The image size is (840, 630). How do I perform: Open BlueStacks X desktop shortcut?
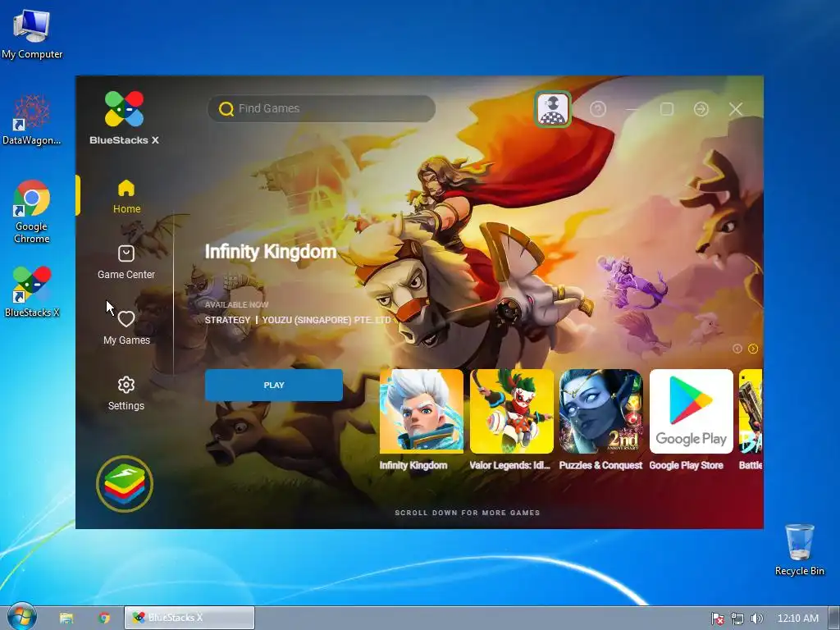pos(32,292)
